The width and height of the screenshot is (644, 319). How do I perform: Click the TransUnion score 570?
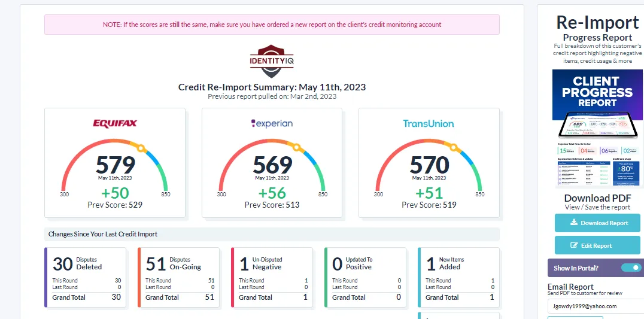(x=429, y=165)
